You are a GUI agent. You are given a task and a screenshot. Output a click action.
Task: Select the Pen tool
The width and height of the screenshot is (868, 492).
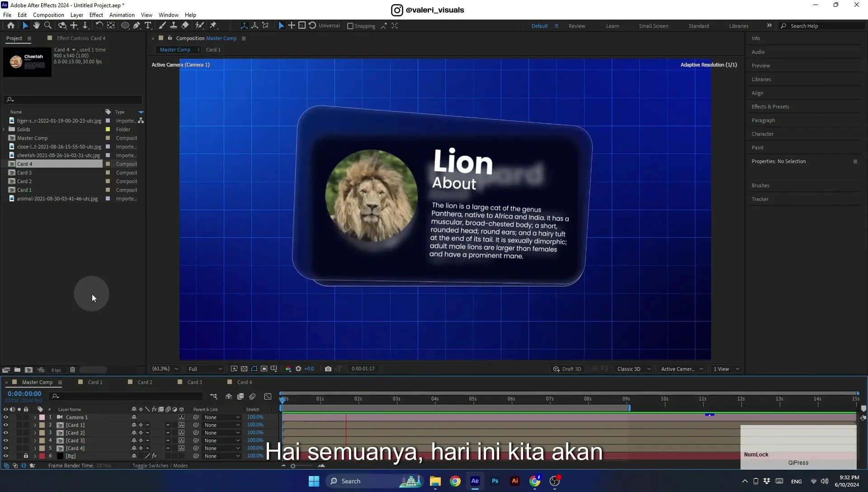(137, 26)
